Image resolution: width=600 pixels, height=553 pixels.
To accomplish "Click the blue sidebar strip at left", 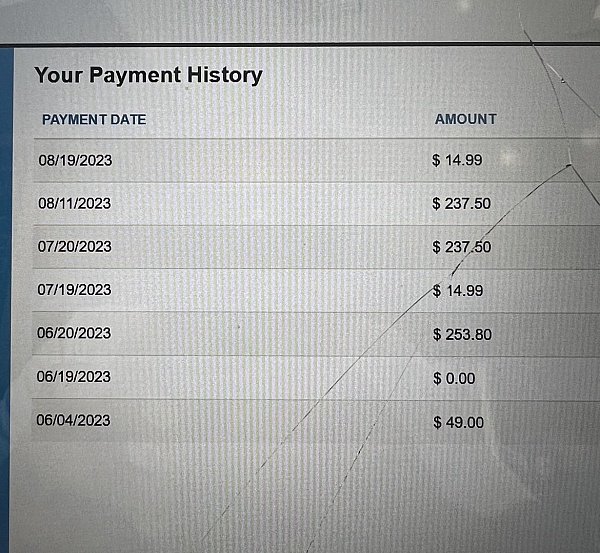I will click(x=6, y=299).
